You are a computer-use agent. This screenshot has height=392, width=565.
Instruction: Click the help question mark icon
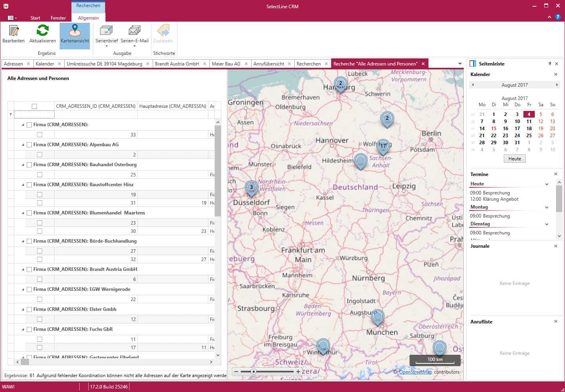pos(558,17)
